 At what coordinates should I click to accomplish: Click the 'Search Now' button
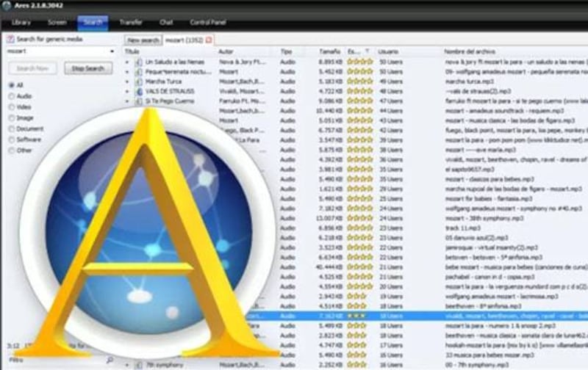(32, 68)
